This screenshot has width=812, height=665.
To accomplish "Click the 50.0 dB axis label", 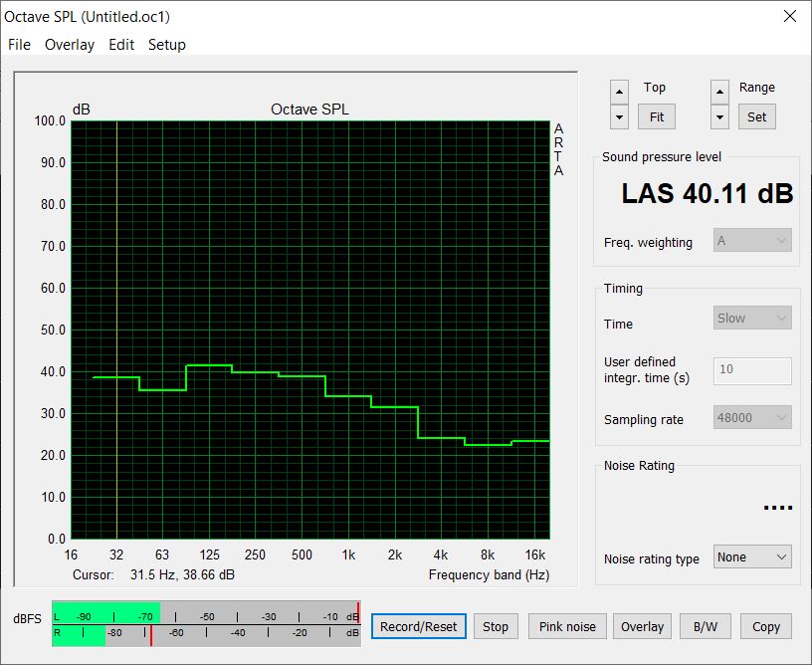I will 54,330.
